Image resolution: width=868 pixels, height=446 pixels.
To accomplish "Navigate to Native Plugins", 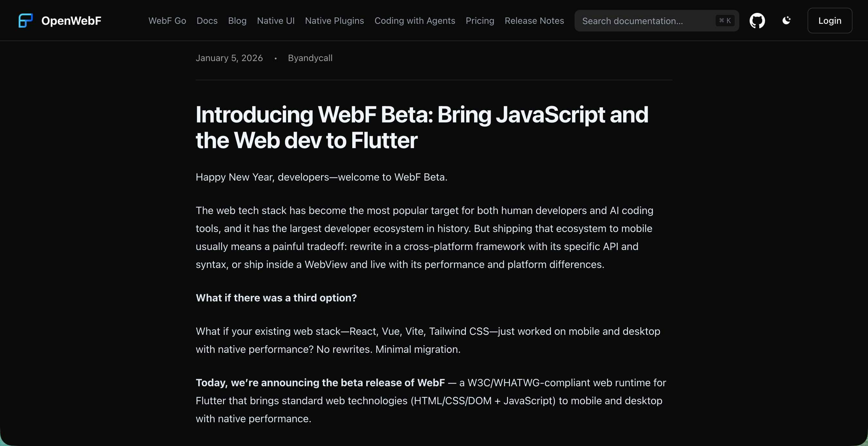I will 334,21.
